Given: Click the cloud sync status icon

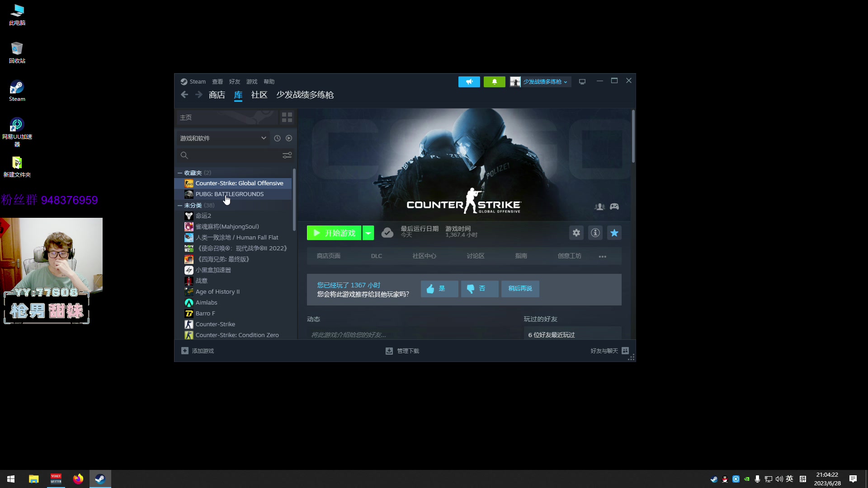Looking at the screenshot, I should pyautogui.click(x=387, y=233).
